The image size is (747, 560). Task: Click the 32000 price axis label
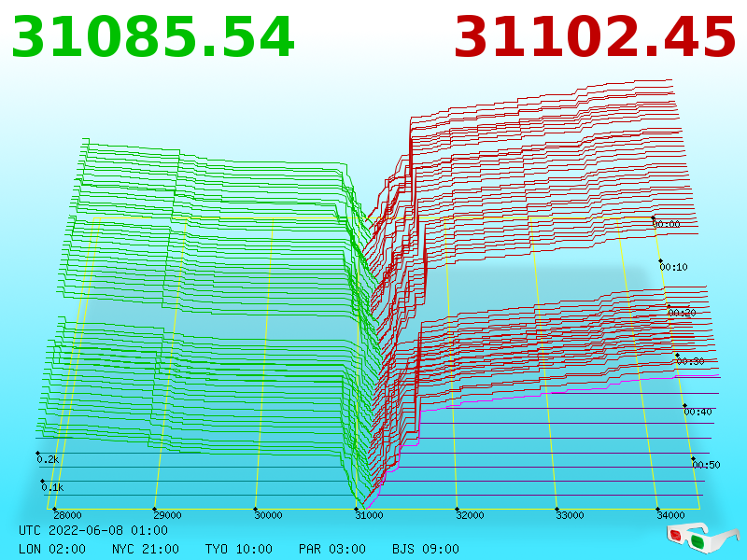click(x=470, y=515)
